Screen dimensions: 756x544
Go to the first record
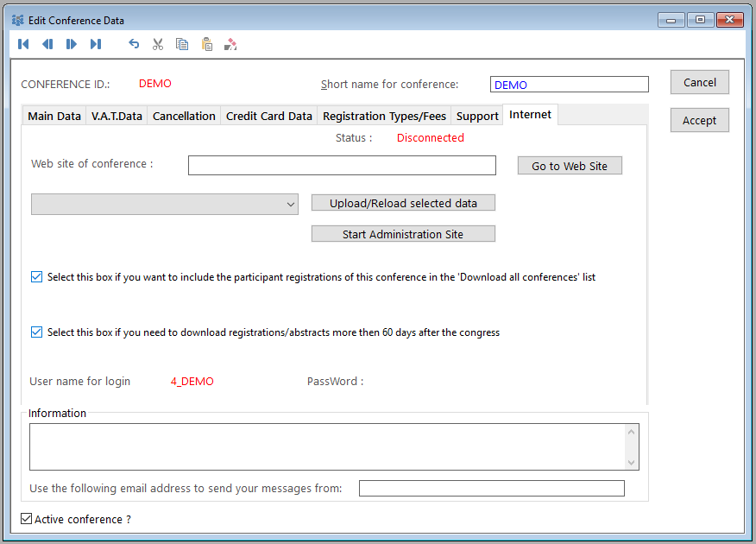[x=23, y=44]
